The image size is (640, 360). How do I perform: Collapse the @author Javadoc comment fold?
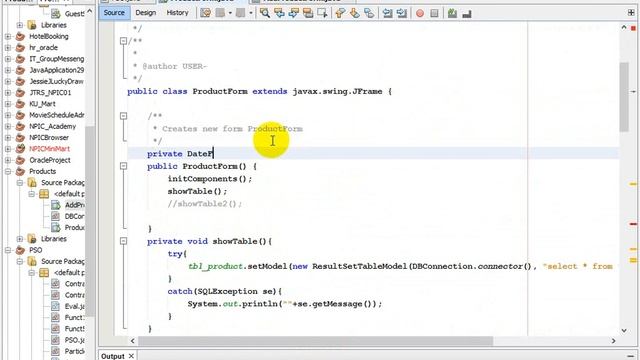(123, 41)
